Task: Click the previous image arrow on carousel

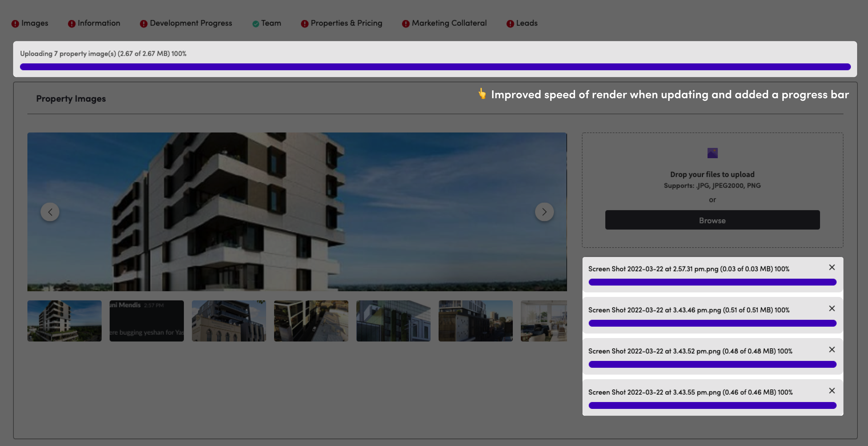Action: (x=50, y=212)
